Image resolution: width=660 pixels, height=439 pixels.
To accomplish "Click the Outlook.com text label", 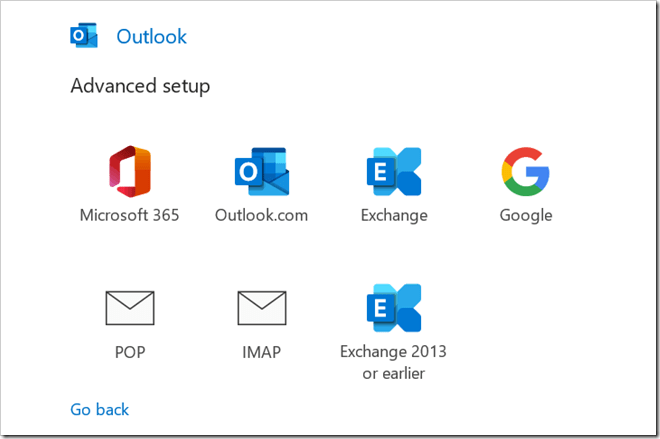I will click(x=261, y=215).
